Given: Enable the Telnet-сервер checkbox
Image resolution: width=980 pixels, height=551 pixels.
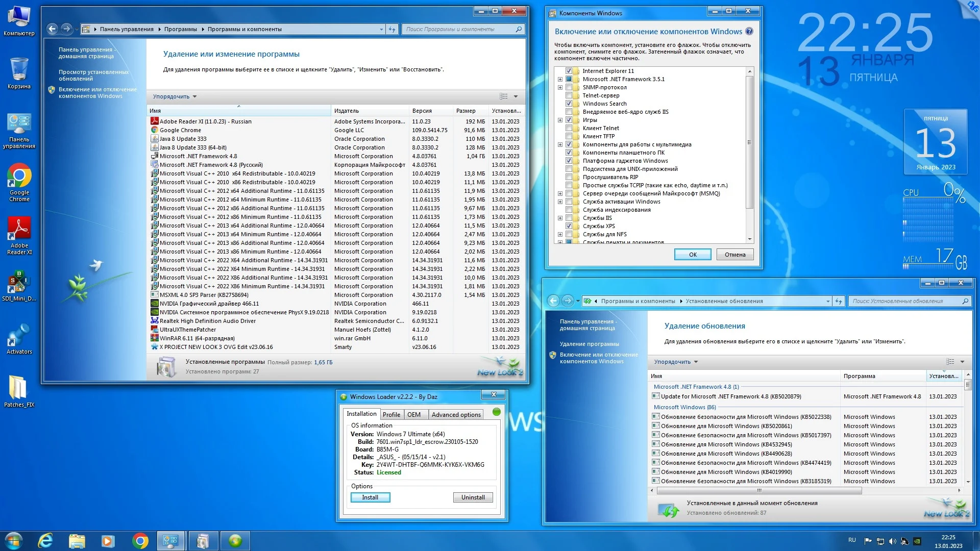Looking at the screenshot, I should click(x=569, y=95).
